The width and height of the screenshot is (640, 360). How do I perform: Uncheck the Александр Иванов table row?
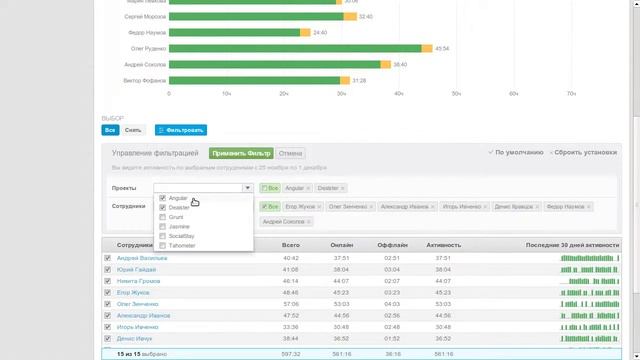click(x=107, y=316)
